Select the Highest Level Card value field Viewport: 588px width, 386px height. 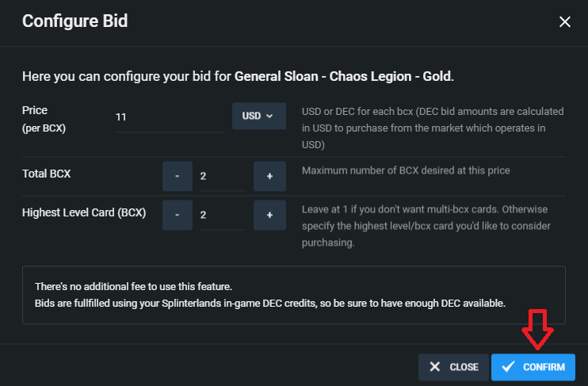coord(223,215)
